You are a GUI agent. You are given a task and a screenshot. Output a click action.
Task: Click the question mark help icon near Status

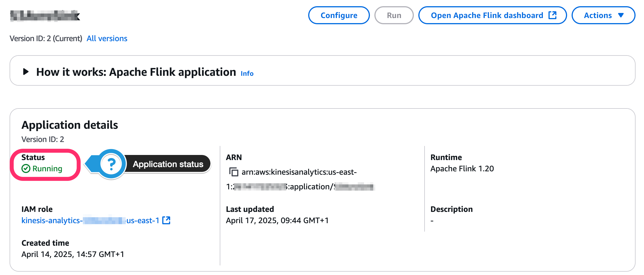tap(112, 164)
